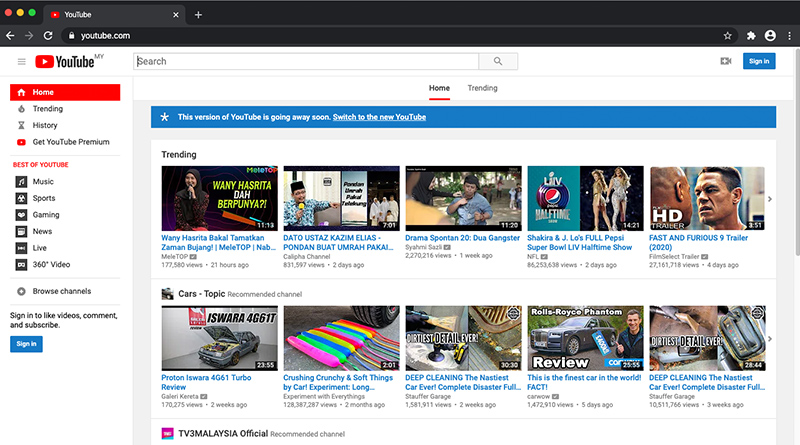Open carwow channel name link

pos(538,397)
